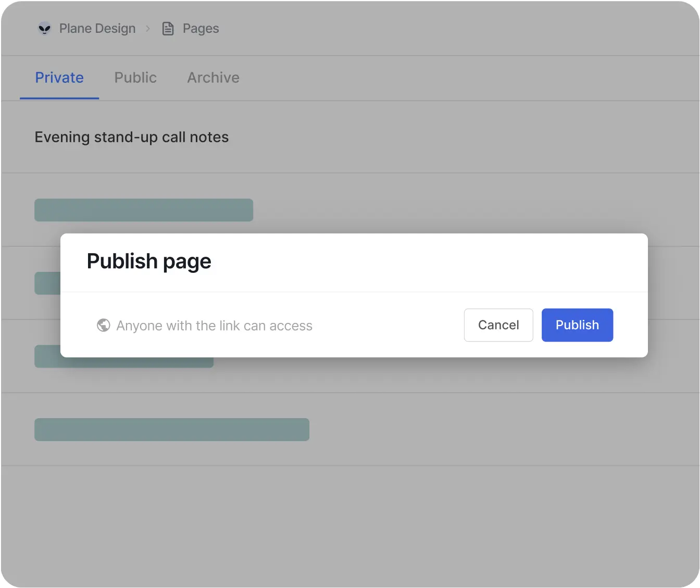Viewport: 700px width, 588px height.
Task: Go to the Pages breadcrumb label
Action: tap(201, 29)
